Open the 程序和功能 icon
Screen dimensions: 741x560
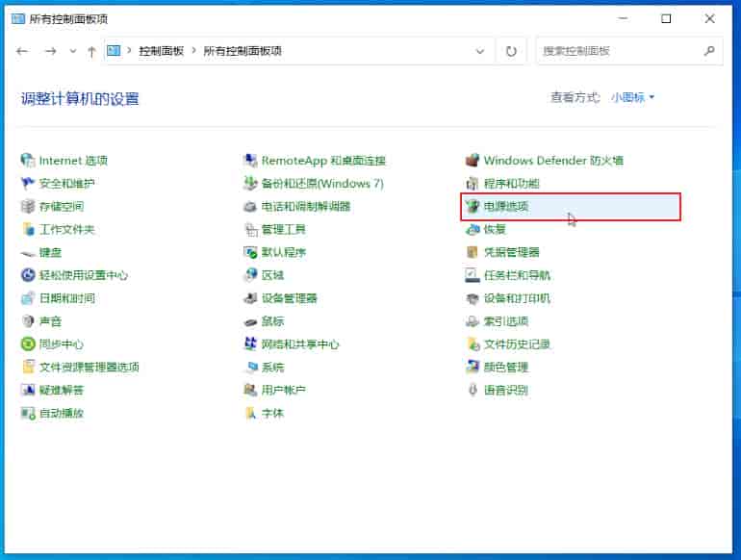pos(473,184)
